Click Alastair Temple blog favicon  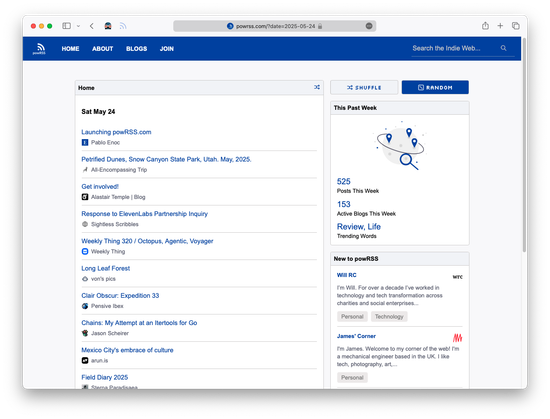click(x=85, y=197)
